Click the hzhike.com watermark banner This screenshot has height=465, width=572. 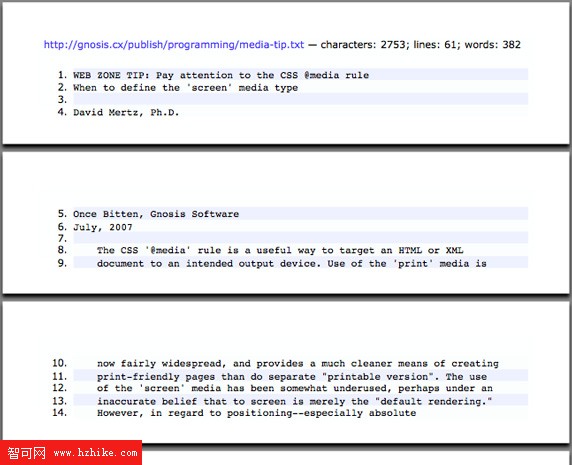(71, 453)
